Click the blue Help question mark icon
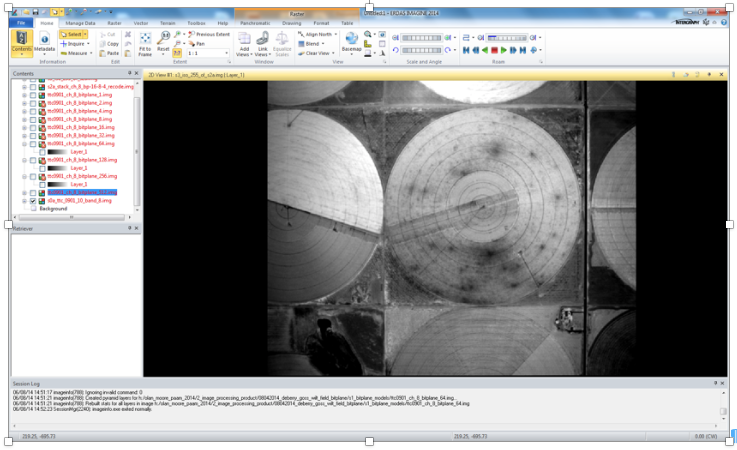737x450 pixels. click(724, 22)
